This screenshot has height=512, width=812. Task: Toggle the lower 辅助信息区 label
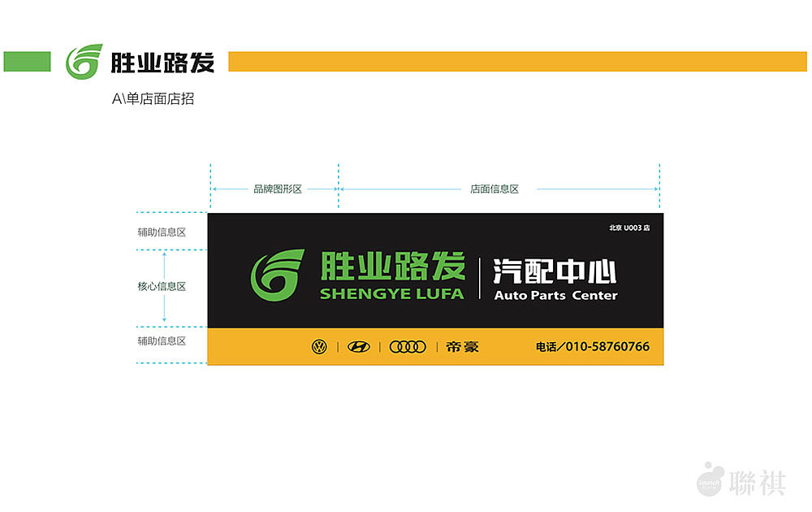[x=160, y=341]
